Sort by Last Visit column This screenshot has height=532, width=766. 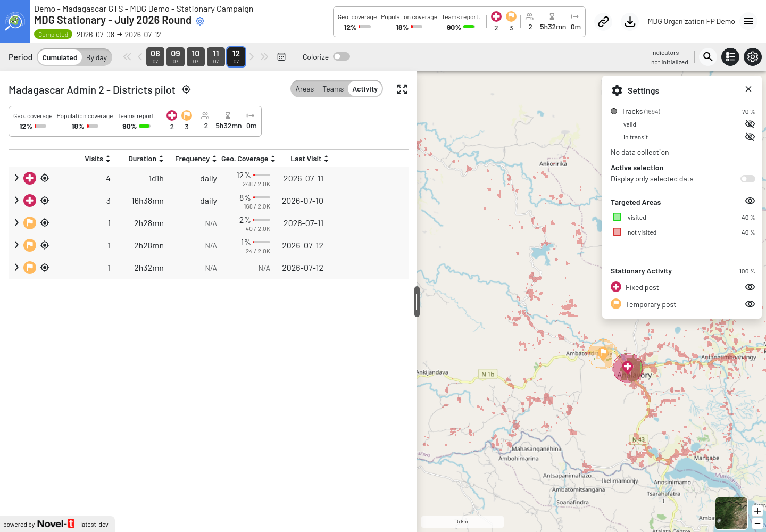click(310, 159)
